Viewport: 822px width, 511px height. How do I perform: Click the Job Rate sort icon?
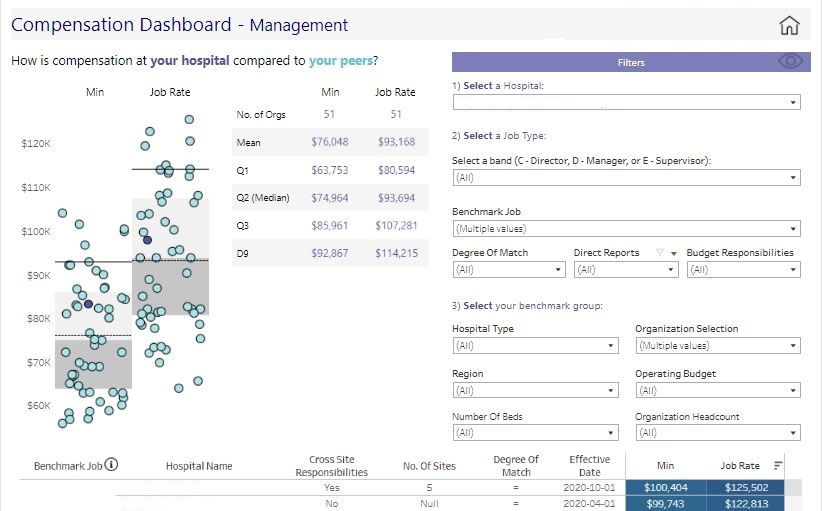pos(778,465)
